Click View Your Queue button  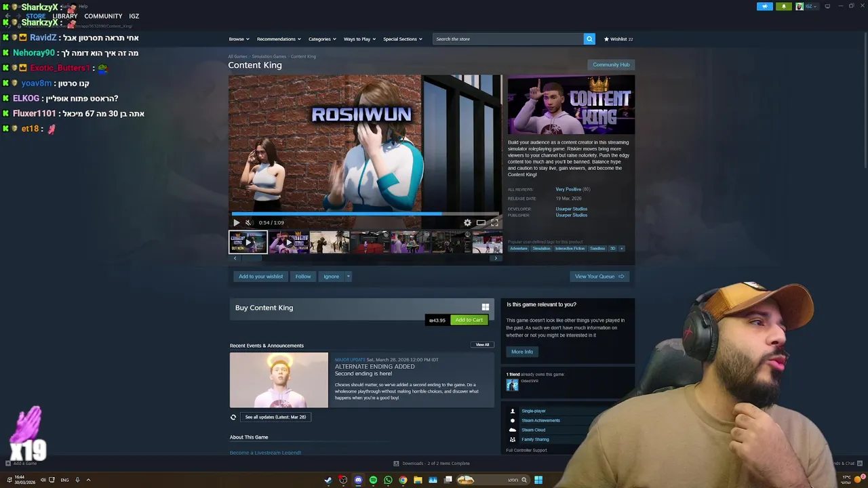[x=599, y=277]
